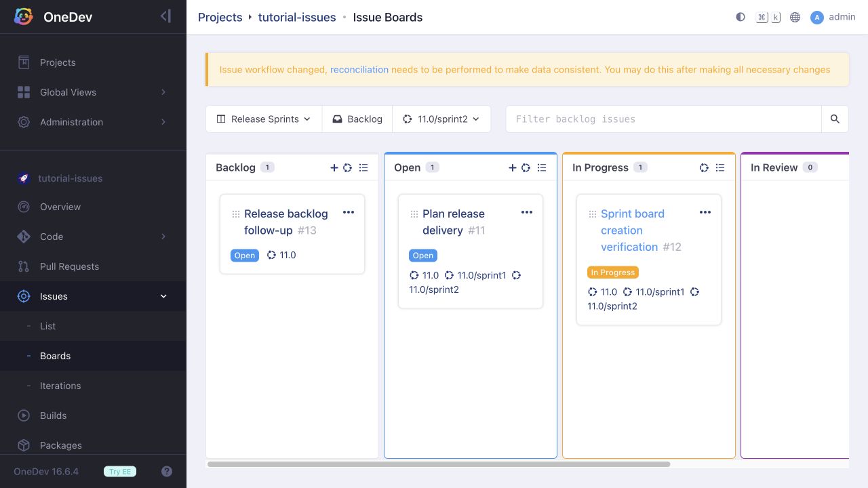Click the horizontal board scrollbar

pyautogui.click(x=439, y=464)
